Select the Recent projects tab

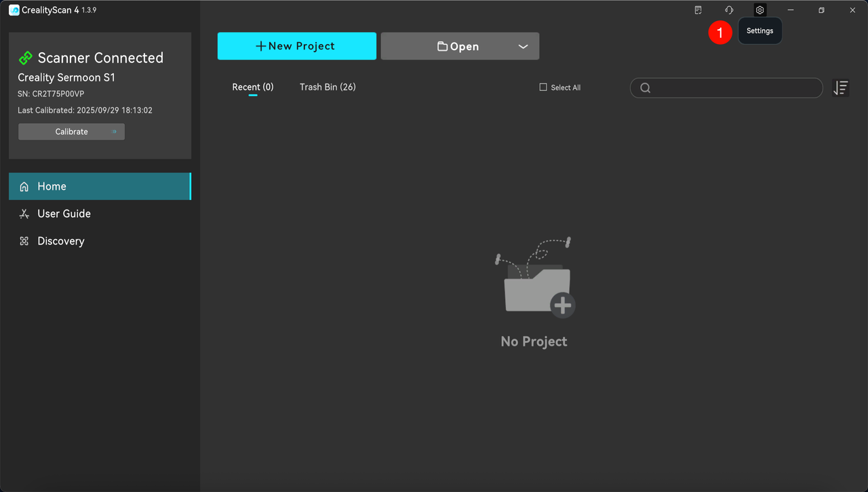(x=252, y=87)
